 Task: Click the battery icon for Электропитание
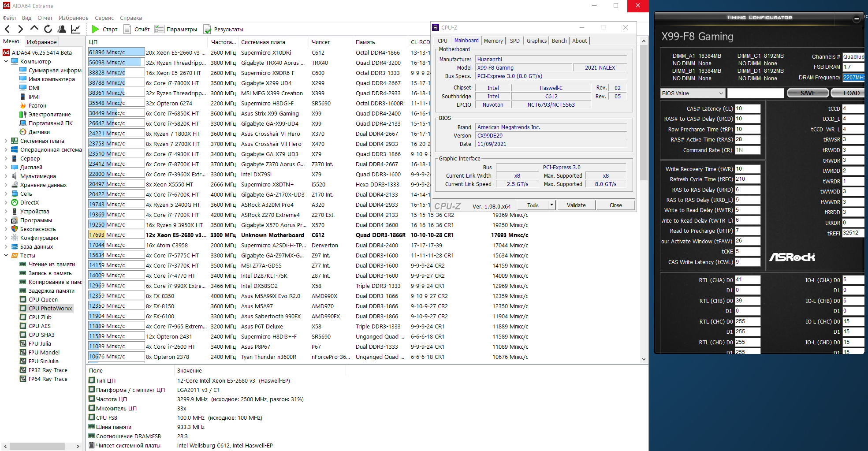click(23, 114)
